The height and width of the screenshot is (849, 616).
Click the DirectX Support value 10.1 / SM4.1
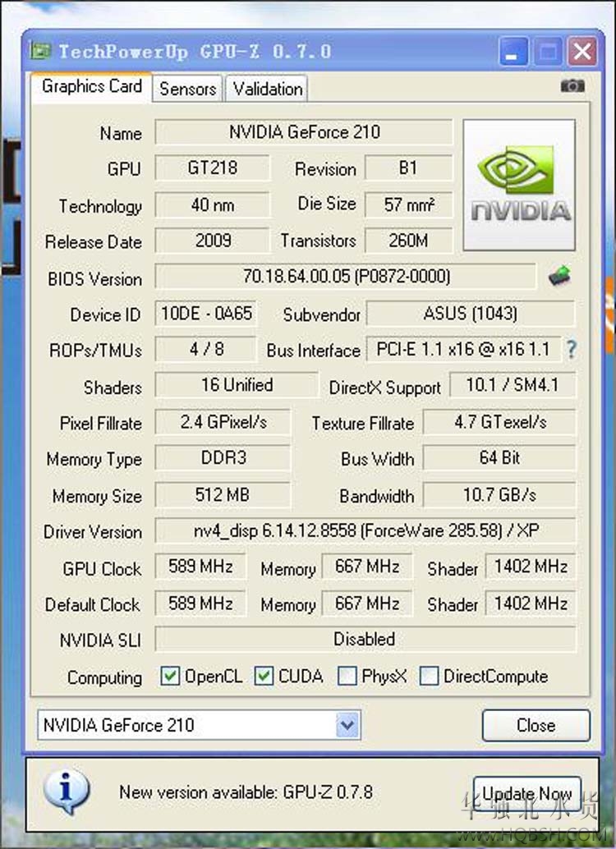pyautogui.click(x=512, y=385)
